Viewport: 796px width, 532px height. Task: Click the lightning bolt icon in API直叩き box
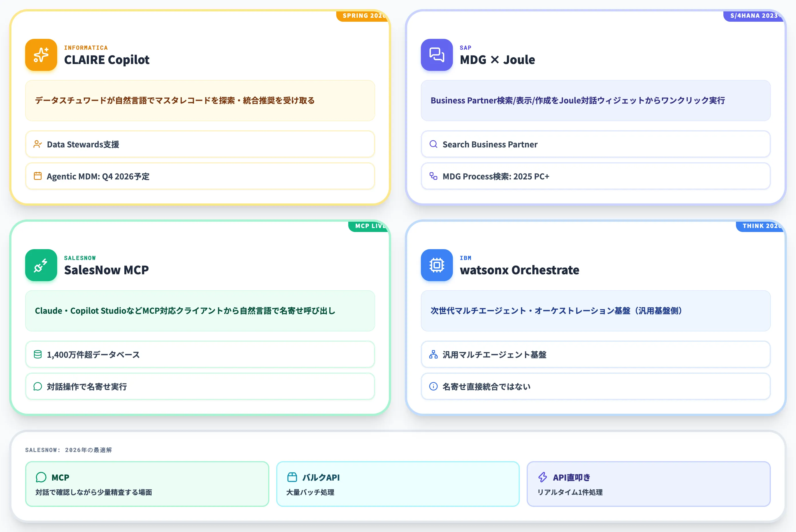(x=542, y=477)
